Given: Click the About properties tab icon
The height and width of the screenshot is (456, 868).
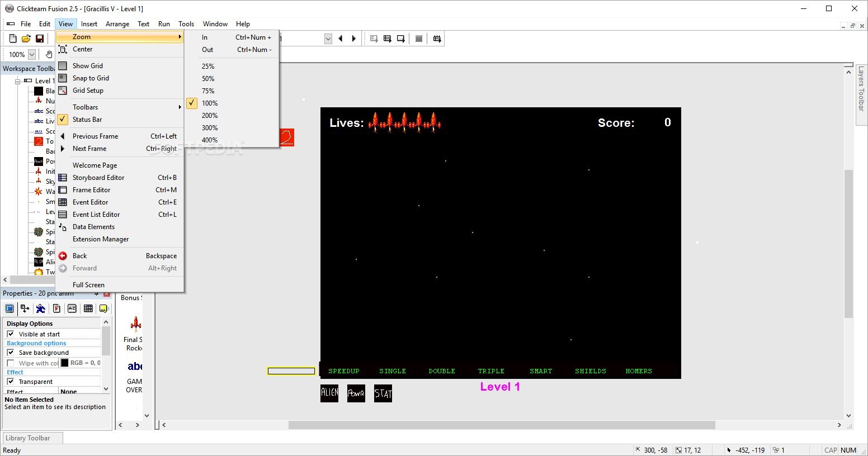Looking at the screenshot, I should click(103, 308).
